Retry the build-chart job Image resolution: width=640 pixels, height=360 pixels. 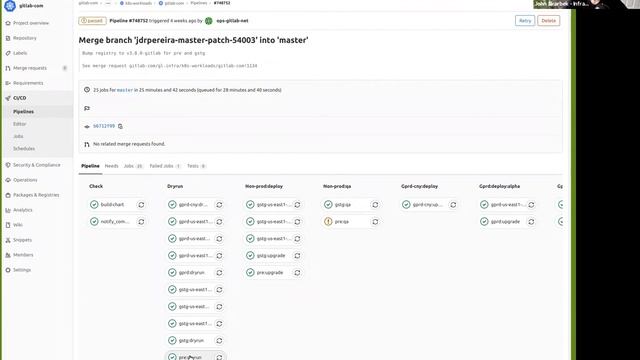click(x=141, y=204)
